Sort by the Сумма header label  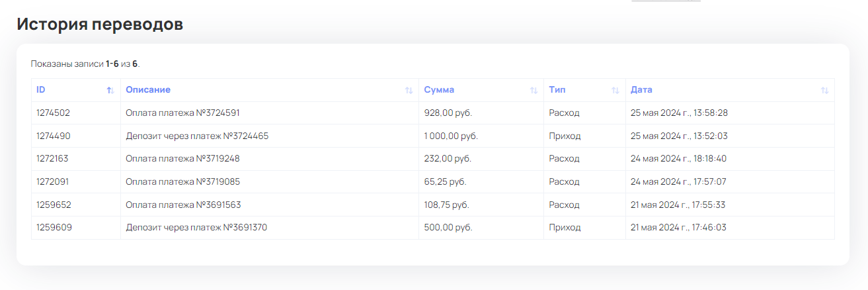point(439,90)
